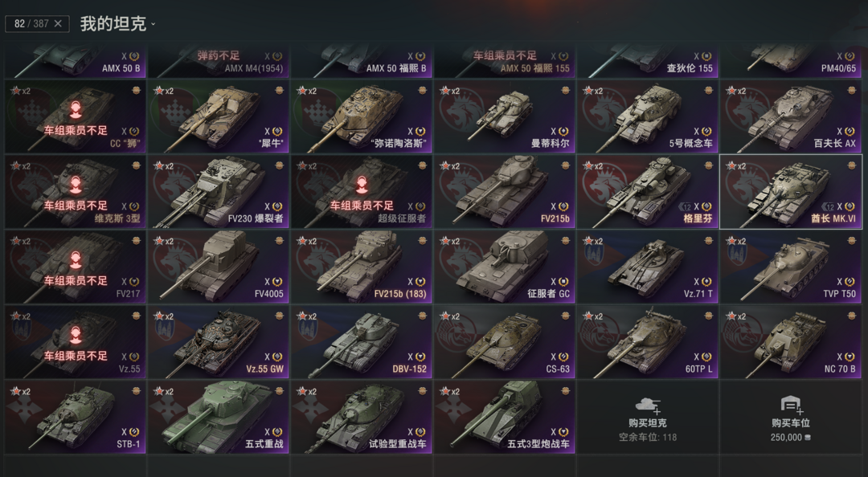The image size is (868, 477).
Task: Select the 酋长 MK.VI tank card
Action: tap(791, 191)
